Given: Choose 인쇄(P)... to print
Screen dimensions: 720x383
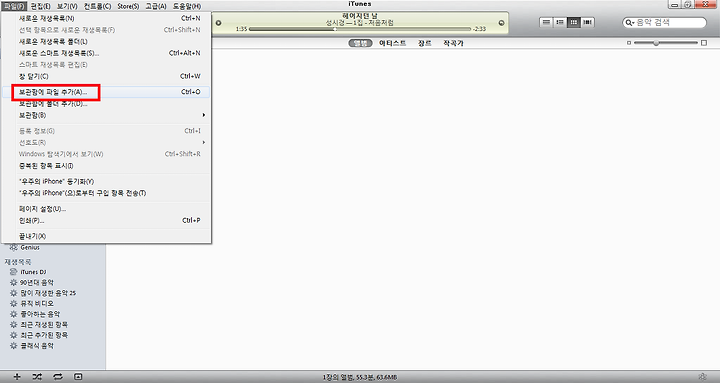Looking at the screenshot, I should click(x=106, y=220).
